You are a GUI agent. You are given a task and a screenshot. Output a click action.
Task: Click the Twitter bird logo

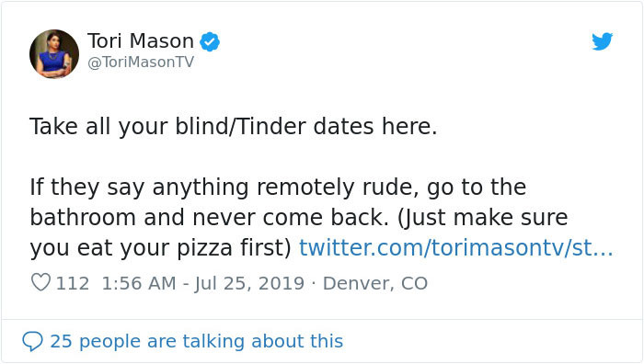tap(602, 41)
